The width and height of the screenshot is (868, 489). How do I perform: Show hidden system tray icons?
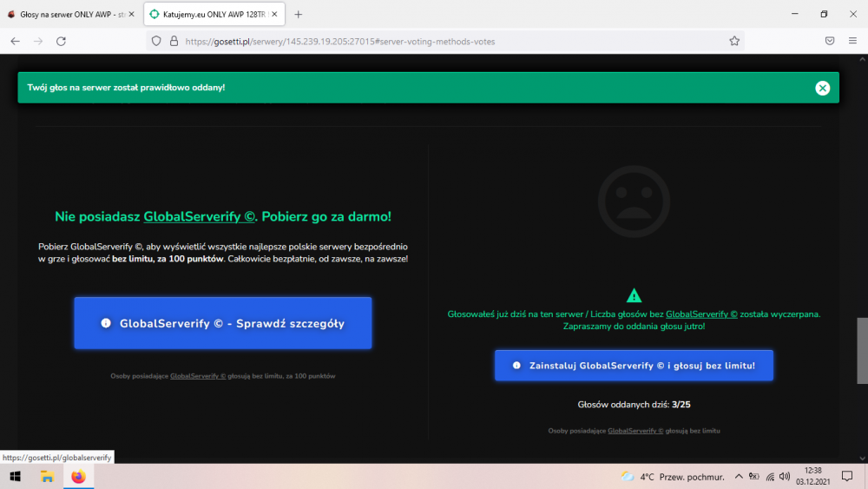739,476
